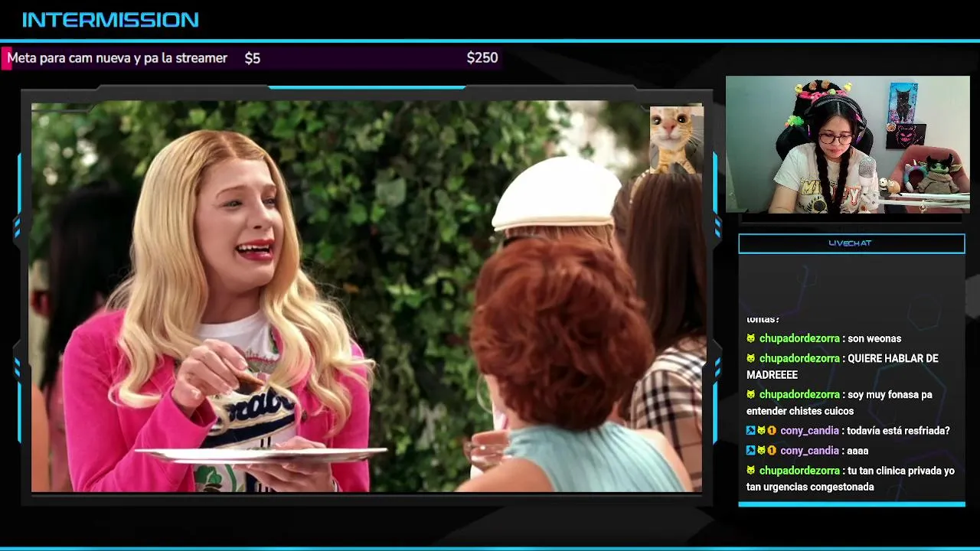Click the movie video frame
This screenshot has height=551, width=980.
[367, 296]
